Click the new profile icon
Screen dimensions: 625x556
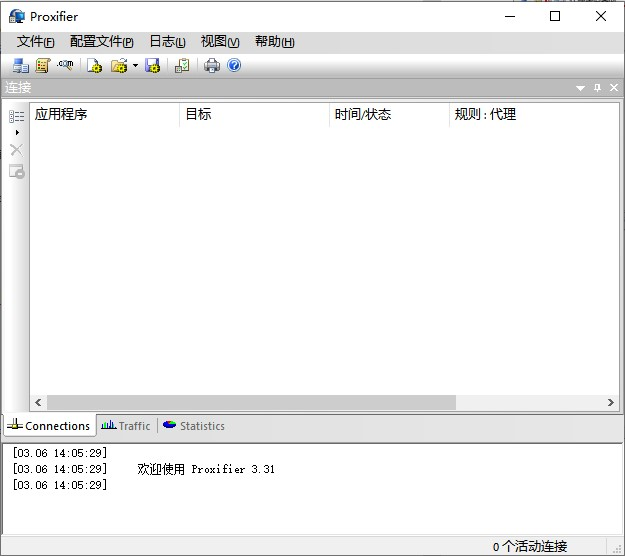click(x=94, y=66)
